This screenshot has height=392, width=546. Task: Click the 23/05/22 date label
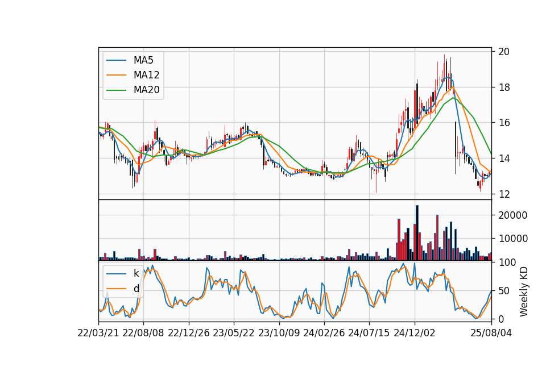click(x=234, y=333)
